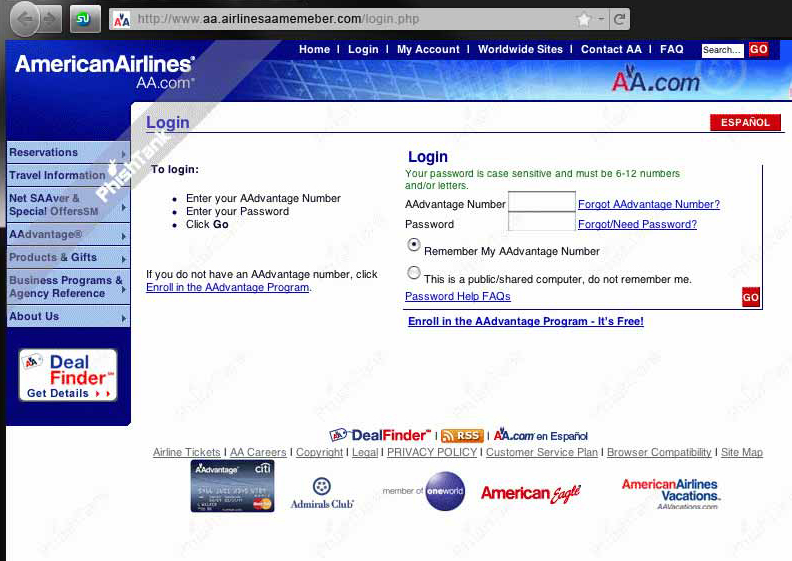Open Home in top navigation
Viewport: 792px width, 561px height.
(x=314, y=49)
